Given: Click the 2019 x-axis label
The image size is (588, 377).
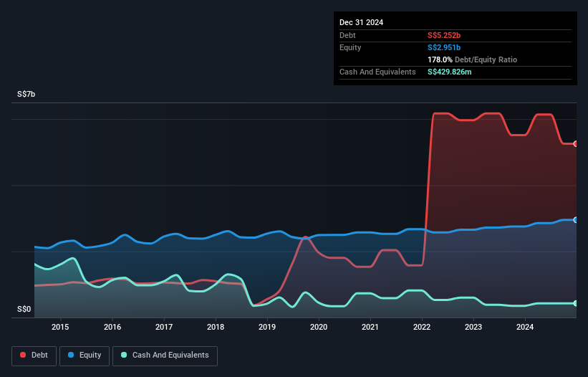Looking at the screenshot, I should click(x=267, y=327).
